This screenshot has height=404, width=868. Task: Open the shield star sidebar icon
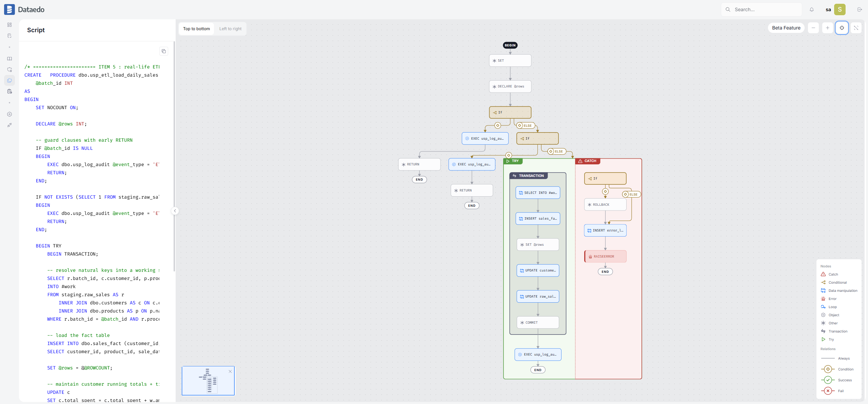click(9, 69)
